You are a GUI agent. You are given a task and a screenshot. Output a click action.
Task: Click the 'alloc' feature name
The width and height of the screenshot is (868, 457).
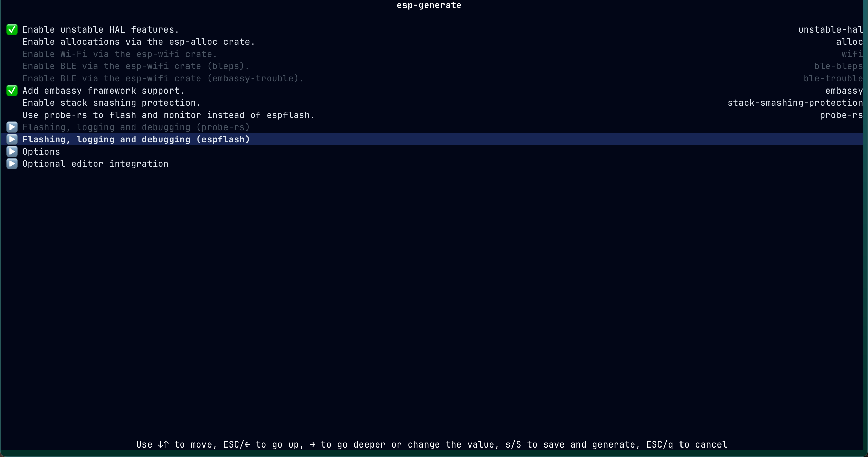(849, 42)
